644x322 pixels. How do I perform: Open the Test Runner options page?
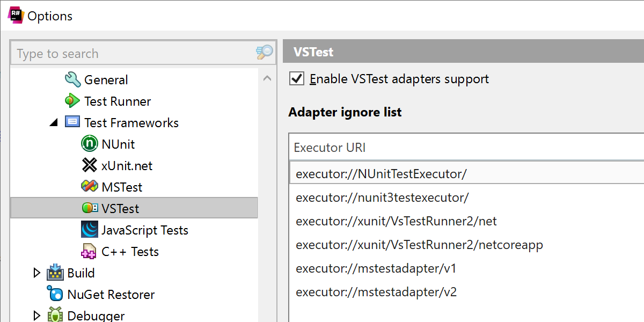118,101
